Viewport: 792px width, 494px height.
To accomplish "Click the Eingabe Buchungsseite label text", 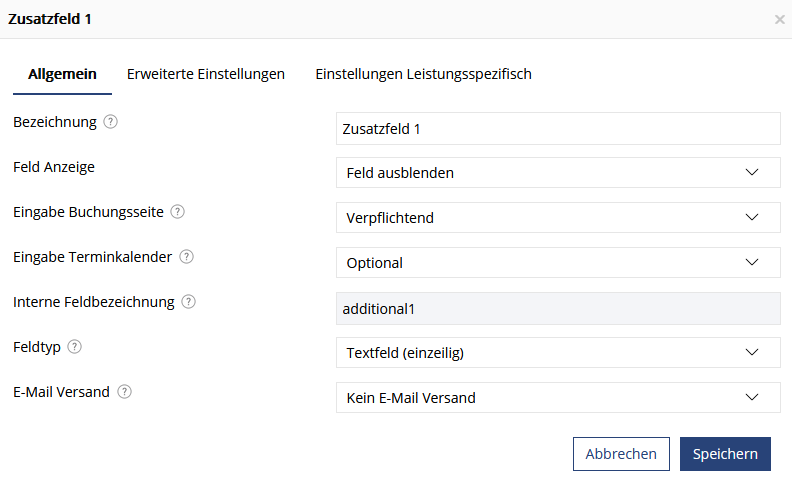I will 88,212.
